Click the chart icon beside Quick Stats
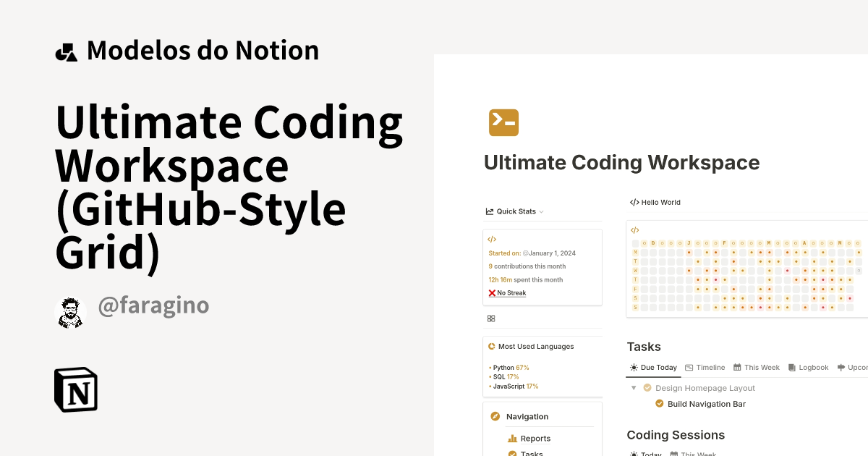Viewport: 868px width, 456px height. point(489,211)
